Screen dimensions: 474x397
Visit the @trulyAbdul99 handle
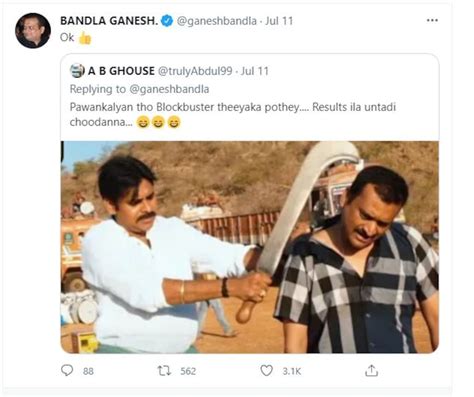click(195, 71)
